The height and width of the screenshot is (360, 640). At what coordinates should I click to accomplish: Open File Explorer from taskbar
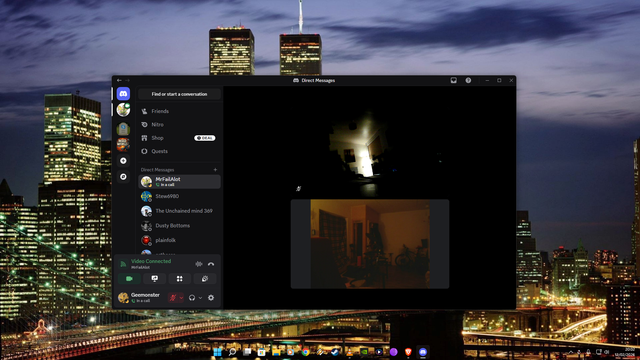click(276, 352)
